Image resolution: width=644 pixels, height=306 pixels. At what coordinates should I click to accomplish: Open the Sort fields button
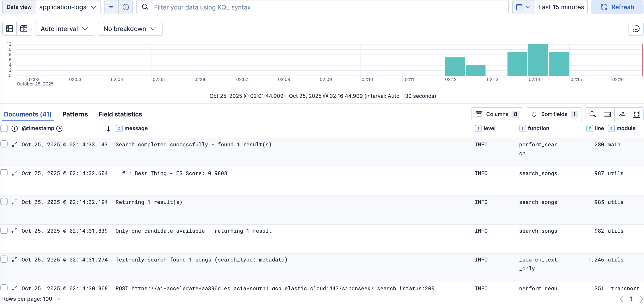click(554, 114)
